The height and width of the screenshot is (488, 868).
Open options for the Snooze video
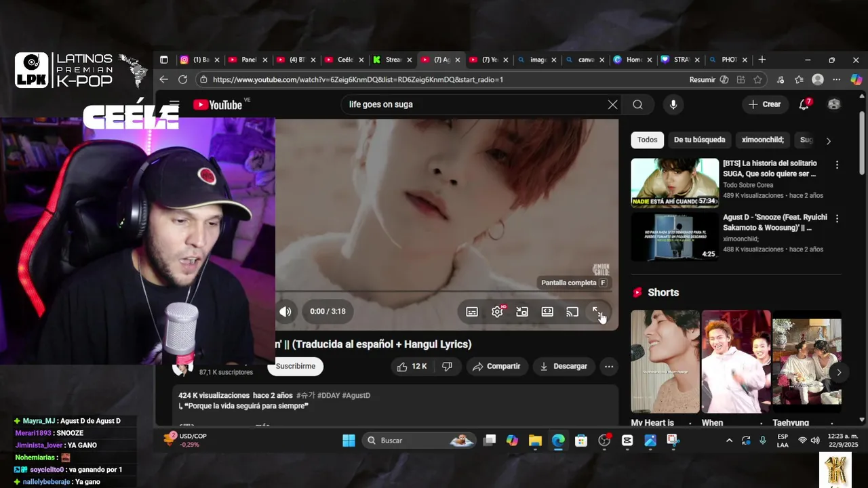(837, 219)
